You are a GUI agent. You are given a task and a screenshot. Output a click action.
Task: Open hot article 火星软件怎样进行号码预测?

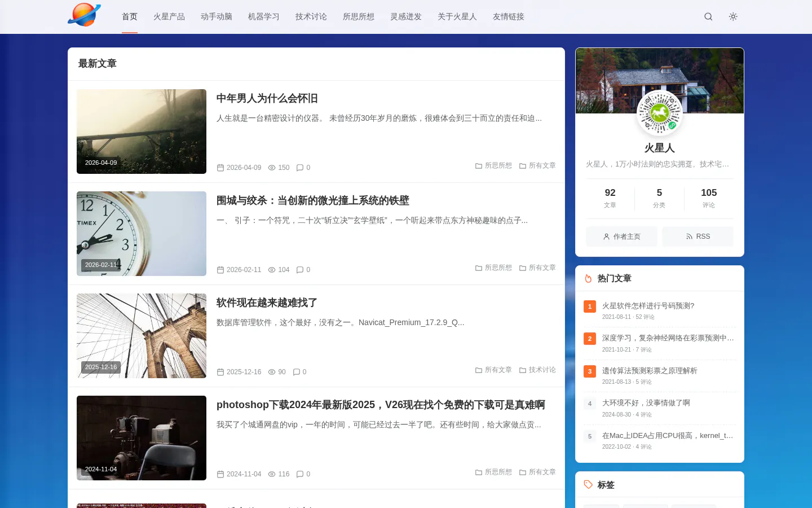(648, 306)
